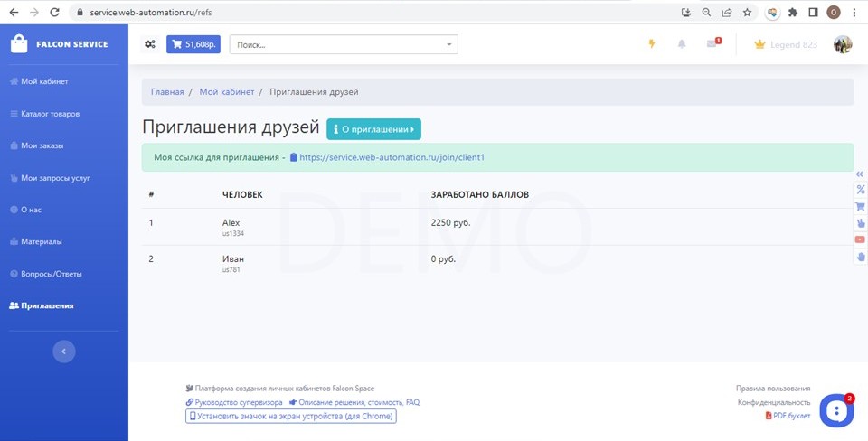Screen dimensions: 868x441
Task: Open the Каталог товаров menu item
Action: [x=50, y=114]
